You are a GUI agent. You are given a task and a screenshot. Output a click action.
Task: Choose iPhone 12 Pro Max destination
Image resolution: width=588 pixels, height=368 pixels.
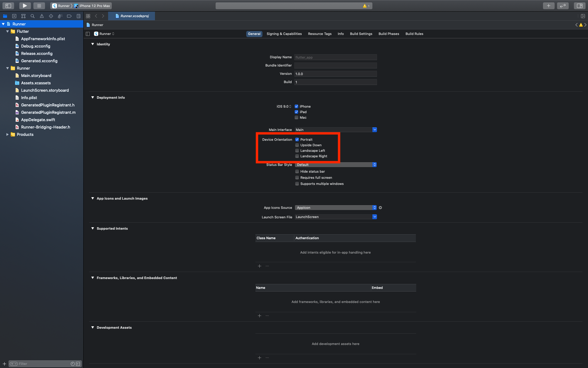tap(92, 6)
